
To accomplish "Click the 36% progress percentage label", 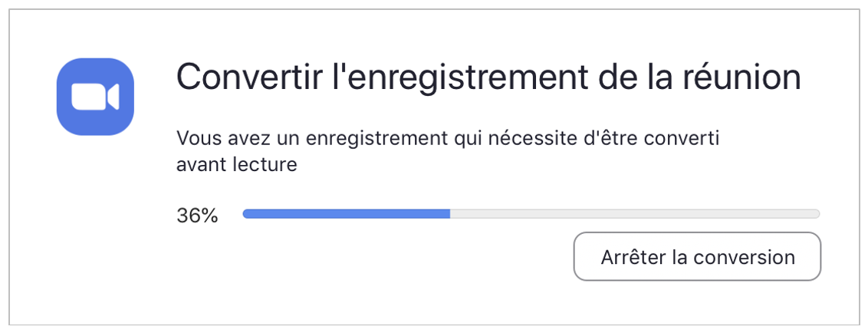I will coord(197,216).
